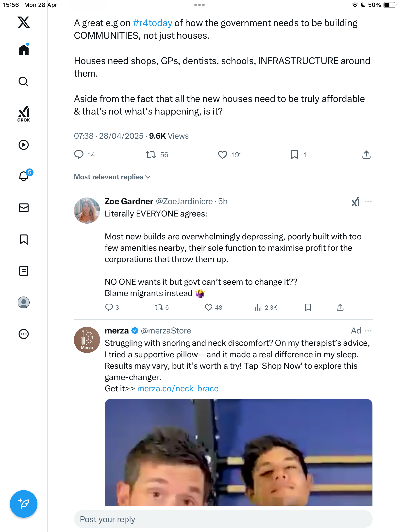Tap the Post your reply field
The height and width of the screenshot is (532, 399).
coord(223,519)
